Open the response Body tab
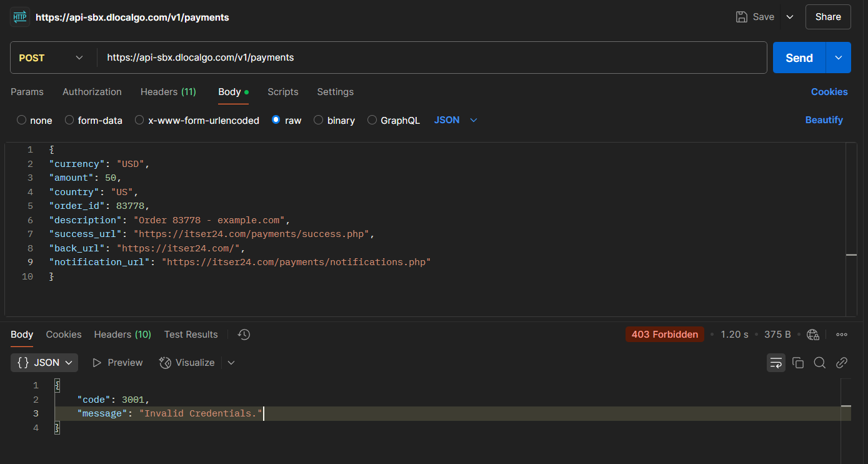The image size is (868, 464). (22, 335)
